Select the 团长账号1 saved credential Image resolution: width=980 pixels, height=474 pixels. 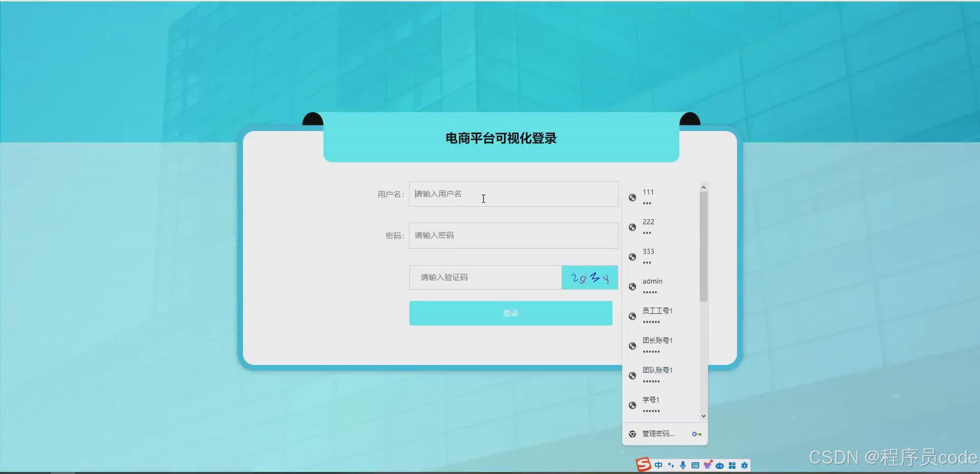658,345
